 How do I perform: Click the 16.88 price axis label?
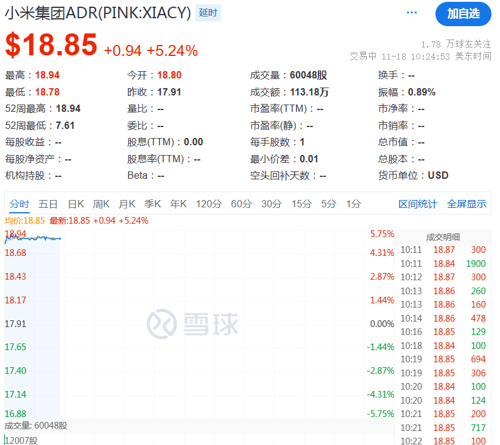pyautogui.click(x=15, y=414)
